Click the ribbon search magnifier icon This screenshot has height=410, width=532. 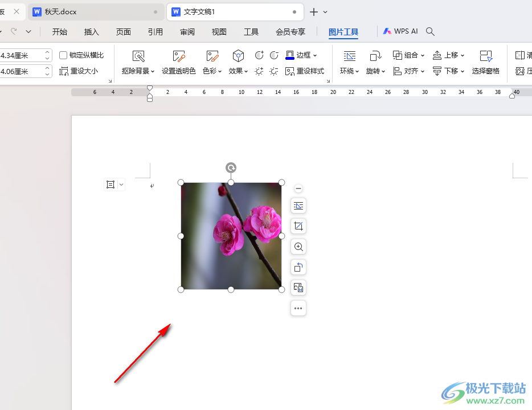430,31
